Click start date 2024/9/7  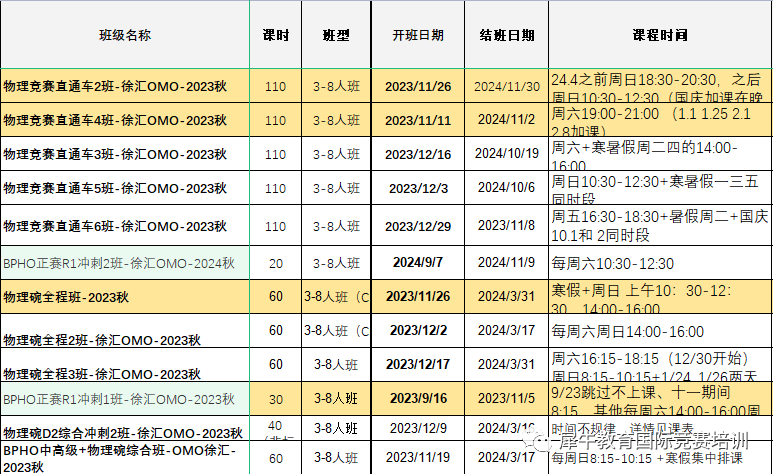point(418,263)
